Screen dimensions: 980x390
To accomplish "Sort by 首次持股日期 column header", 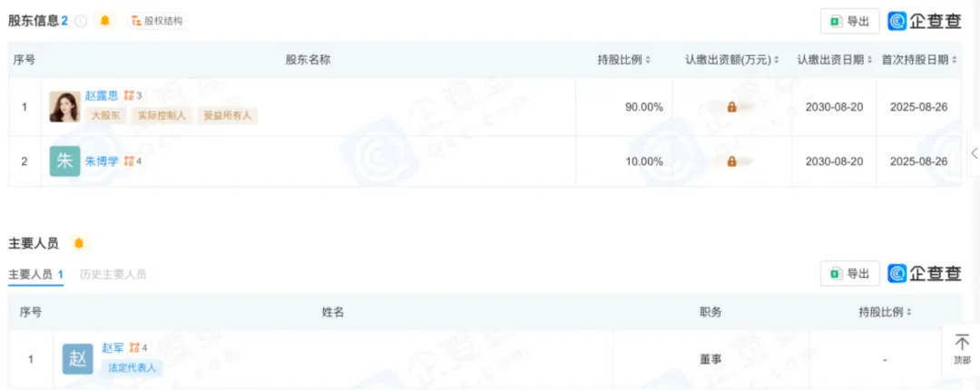I will (919, 60).
